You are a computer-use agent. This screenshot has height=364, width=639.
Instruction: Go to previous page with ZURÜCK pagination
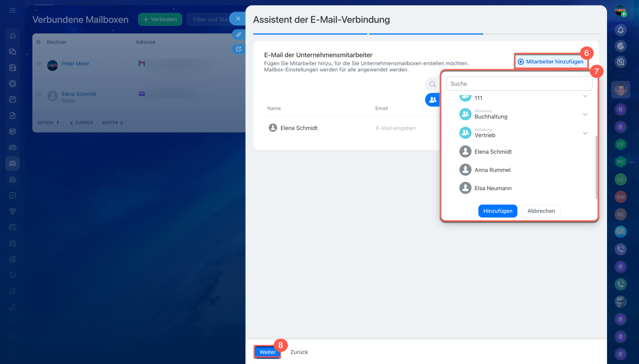point(81,123)
